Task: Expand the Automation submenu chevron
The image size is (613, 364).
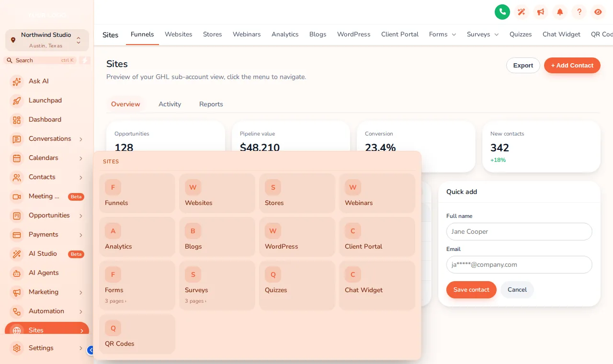Action: pyautogui.click(x=81, y=311)
